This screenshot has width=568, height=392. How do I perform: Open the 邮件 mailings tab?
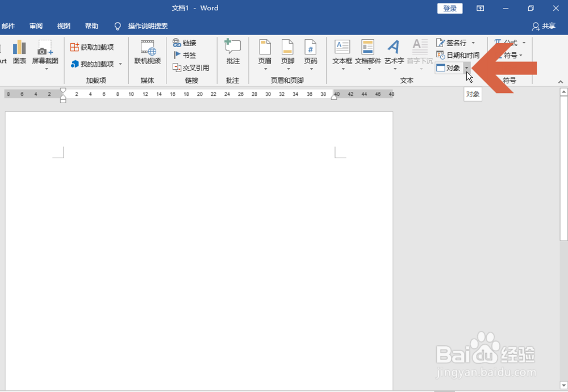(8, 26)
